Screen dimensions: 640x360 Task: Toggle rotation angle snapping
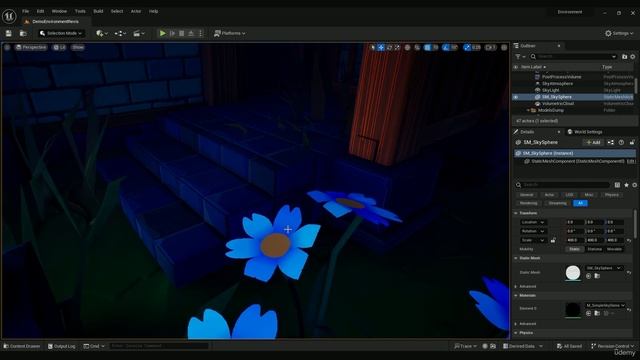[x=446, y=47]
